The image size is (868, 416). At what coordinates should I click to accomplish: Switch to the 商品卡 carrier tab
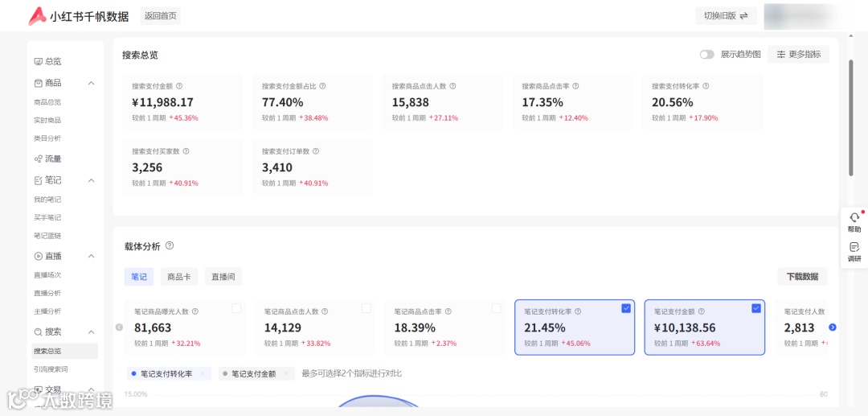point(178,277)
